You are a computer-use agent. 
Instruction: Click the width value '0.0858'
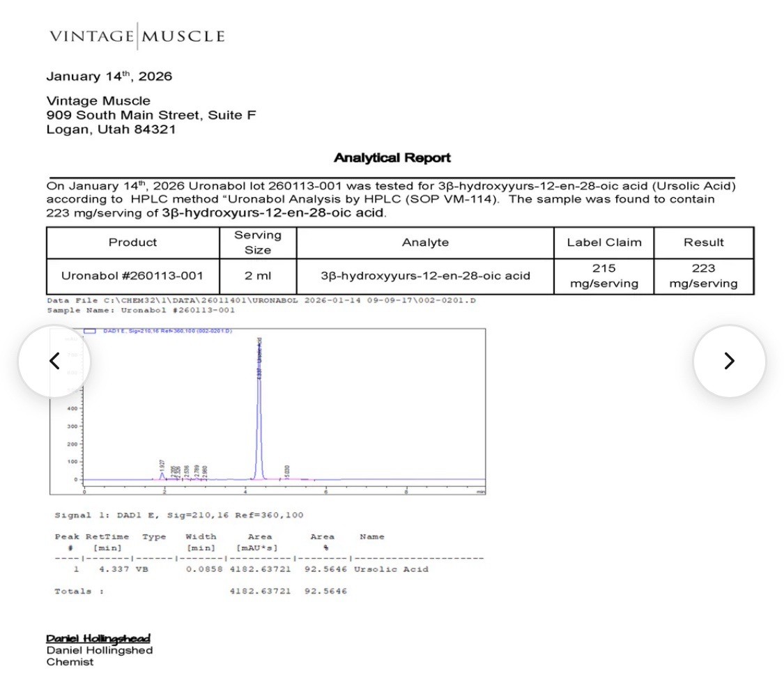point(204,569)
